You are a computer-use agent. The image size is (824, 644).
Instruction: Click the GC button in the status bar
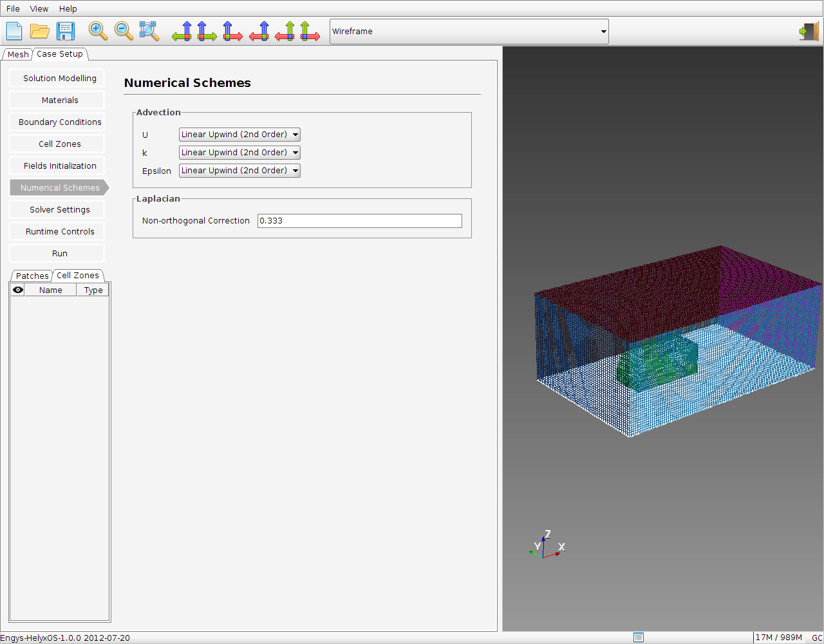tap(817, 638)
